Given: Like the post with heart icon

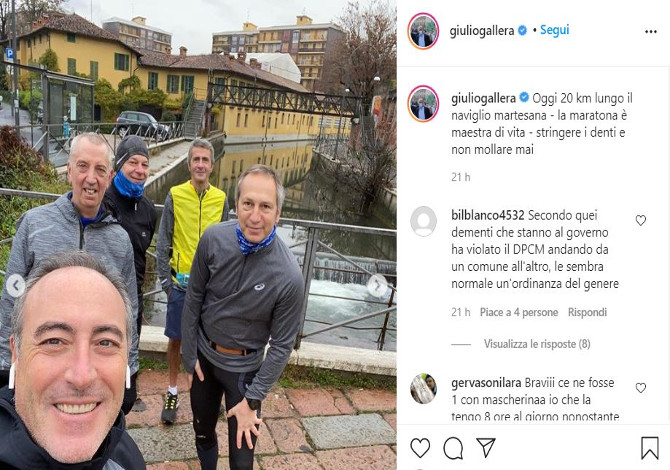Looking at the screenshot, I should 420,448.
